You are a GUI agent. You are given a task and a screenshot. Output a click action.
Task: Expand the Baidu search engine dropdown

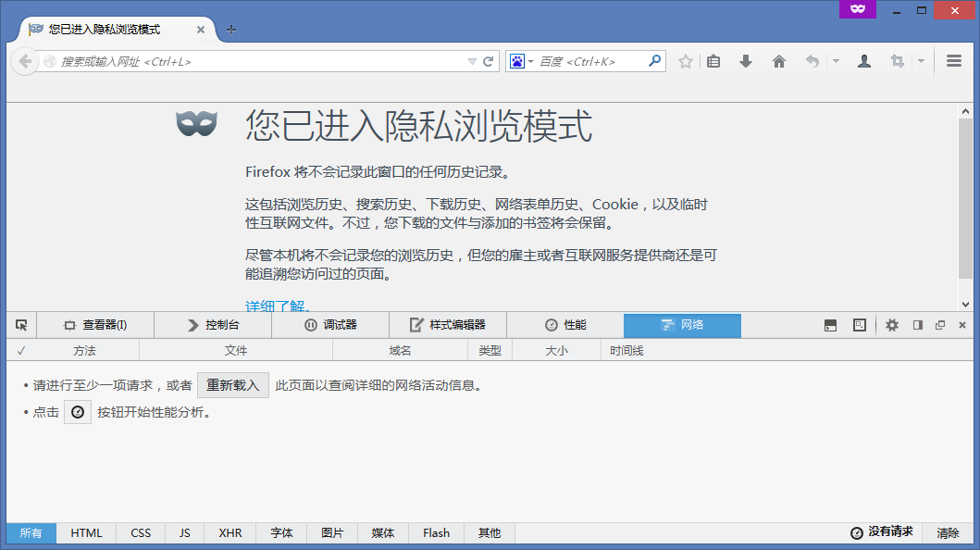(520, 61)
